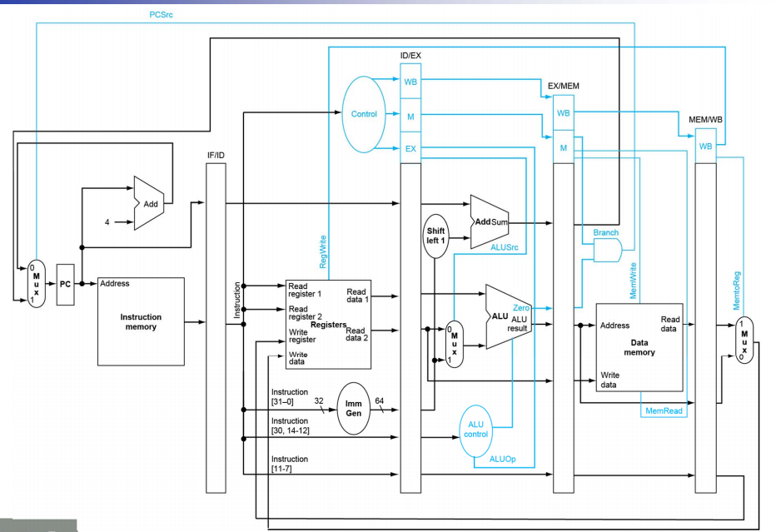Viewport: 781px width, 532px height.
Task: Click the Branch signal label
Action: [605, 232]
